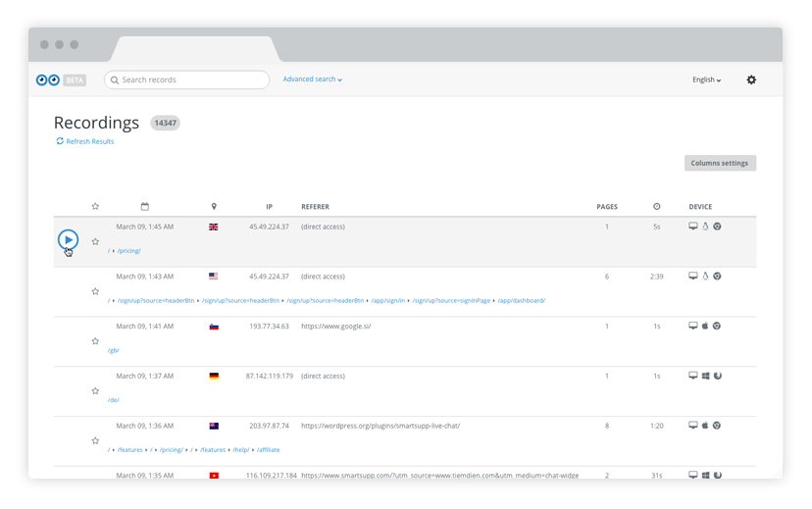Sort by the clock duration column header
Image resolution: width=812 pixels, height=509 pixels.
click(x=657, y=207)
